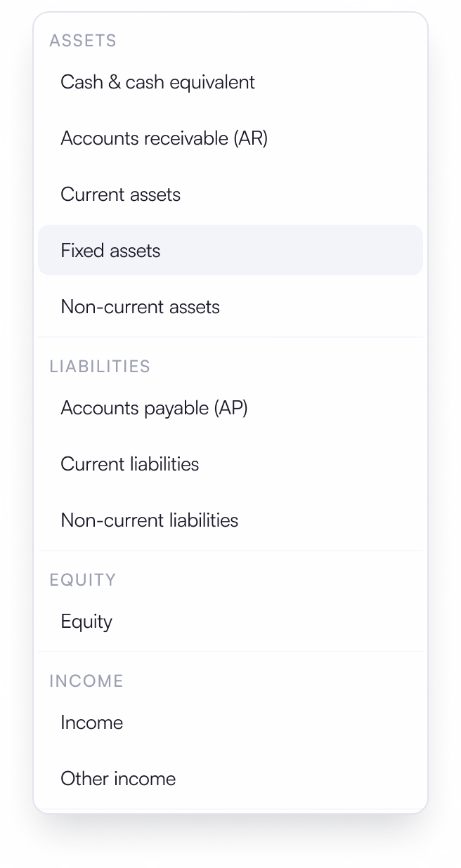Choose the Income option under INCOME

(230, 723)
